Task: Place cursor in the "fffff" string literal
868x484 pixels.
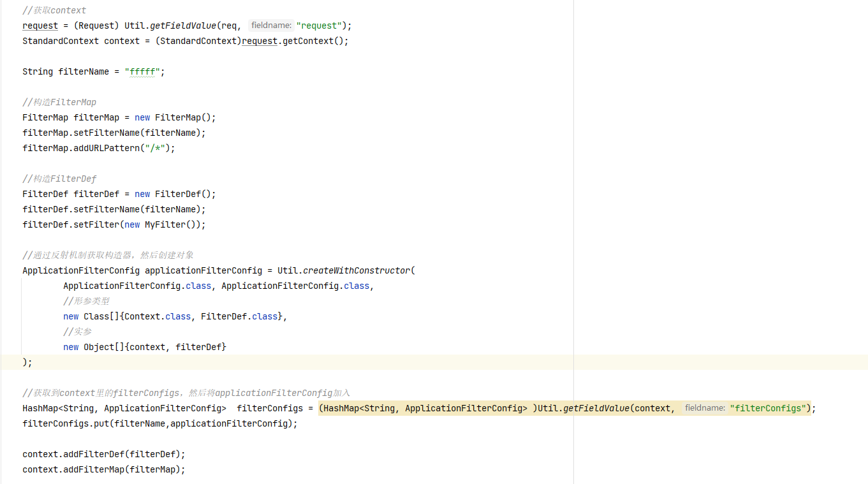Action: coord(142,71)
